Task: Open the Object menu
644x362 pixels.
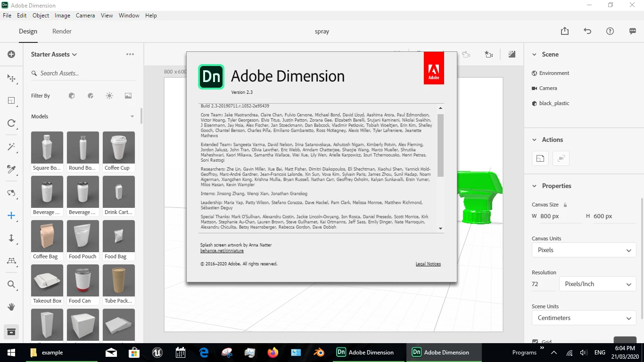Action: (41, 16)
